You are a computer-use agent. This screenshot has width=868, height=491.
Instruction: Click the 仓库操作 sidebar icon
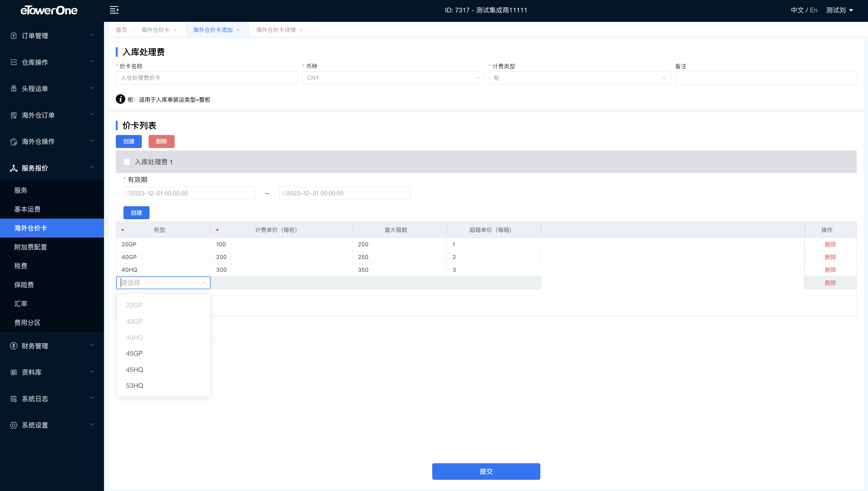(14, 62)
